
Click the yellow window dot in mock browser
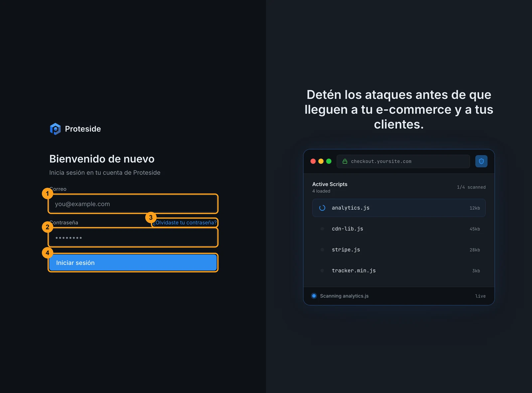tap(321, 161)
